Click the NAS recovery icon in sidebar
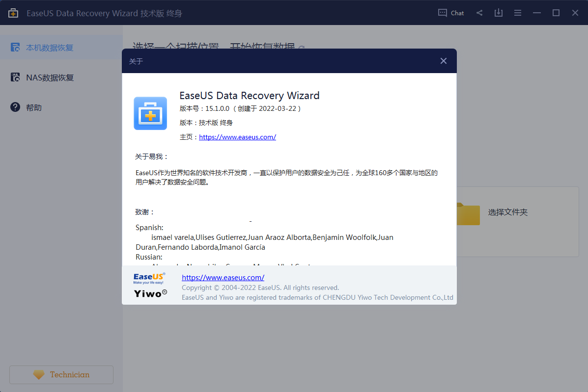 pos(15,77)
